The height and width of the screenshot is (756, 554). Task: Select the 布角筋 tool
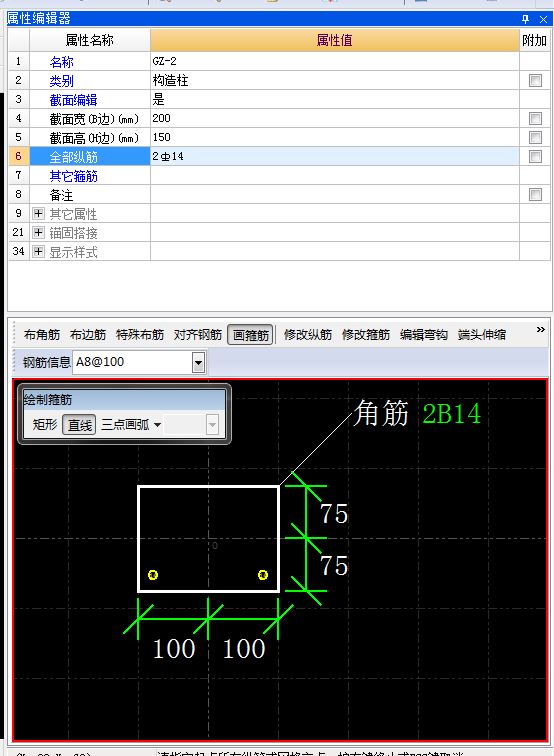42,335
